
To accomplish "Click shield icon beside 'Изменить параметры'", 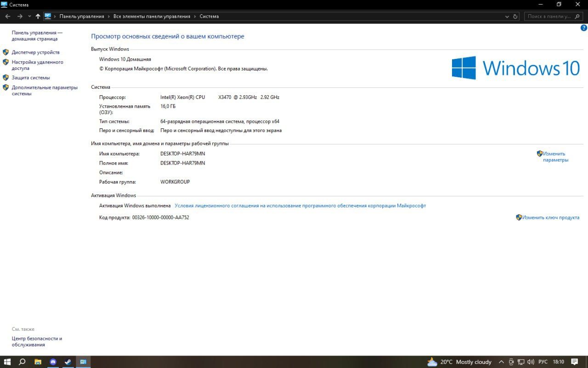I will 540,154.
